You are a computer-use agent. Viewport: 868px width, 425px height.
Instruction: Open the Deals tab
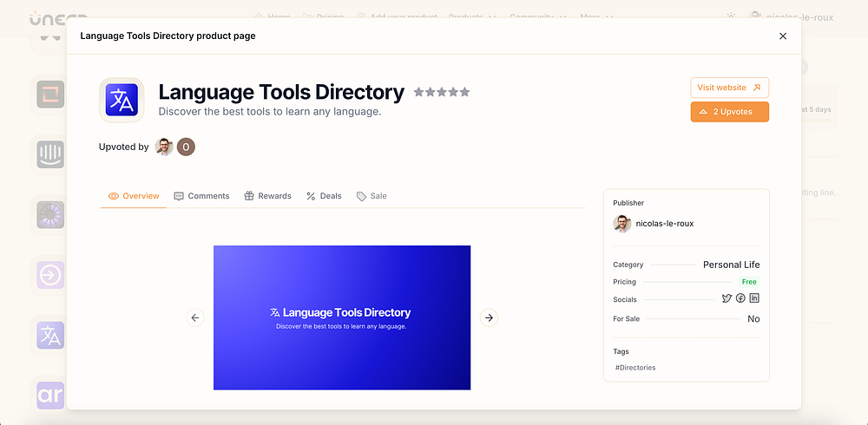coord(324,196)
